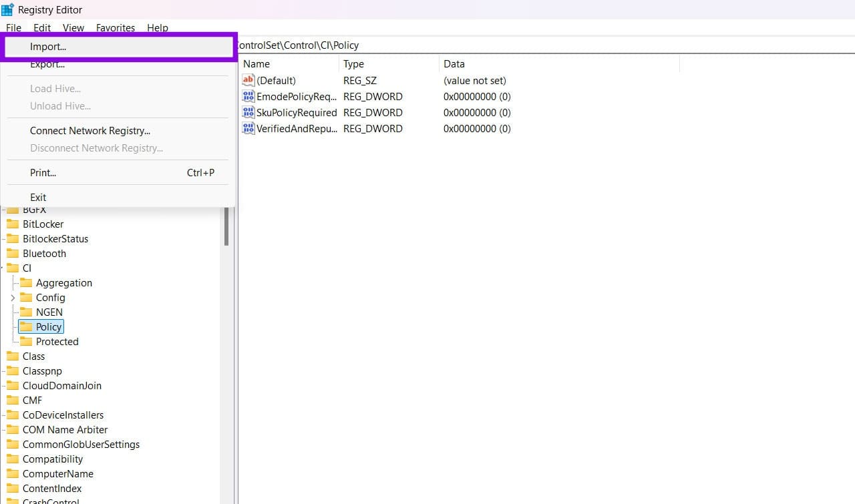Select the (Default) string value icon
This screenshot has height=504, width=855.
click(x=248, y=80)
